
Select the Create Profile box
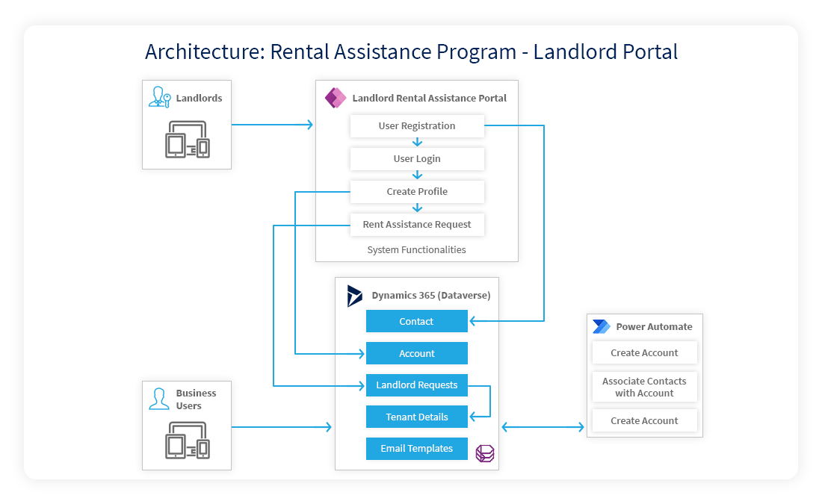click(417, 192)
